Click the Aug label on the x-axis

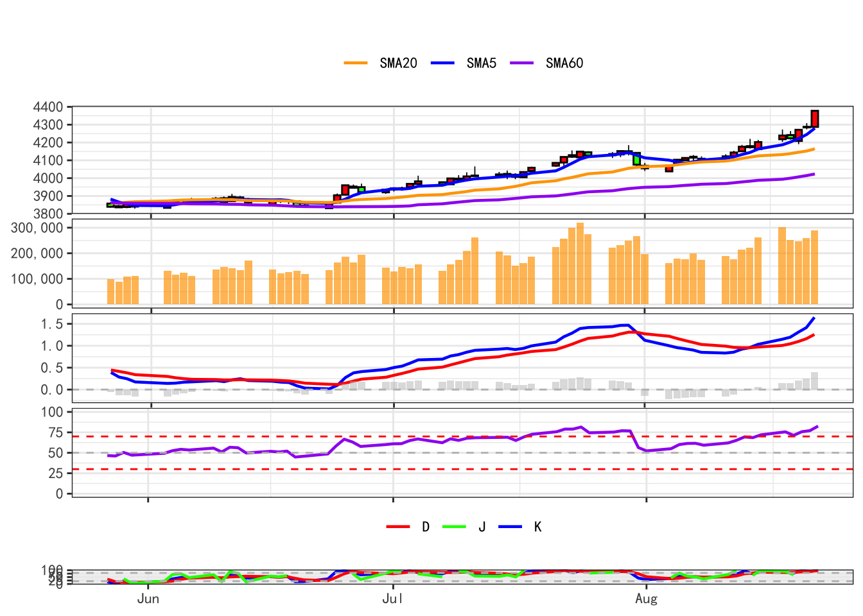[646, 599]
